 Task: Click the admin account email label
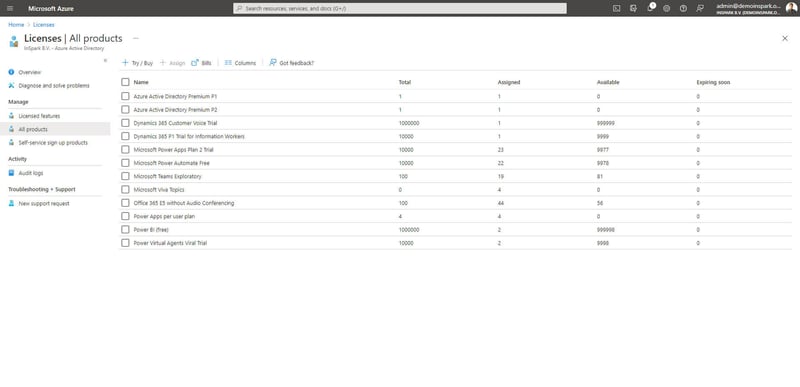[748, 6]
